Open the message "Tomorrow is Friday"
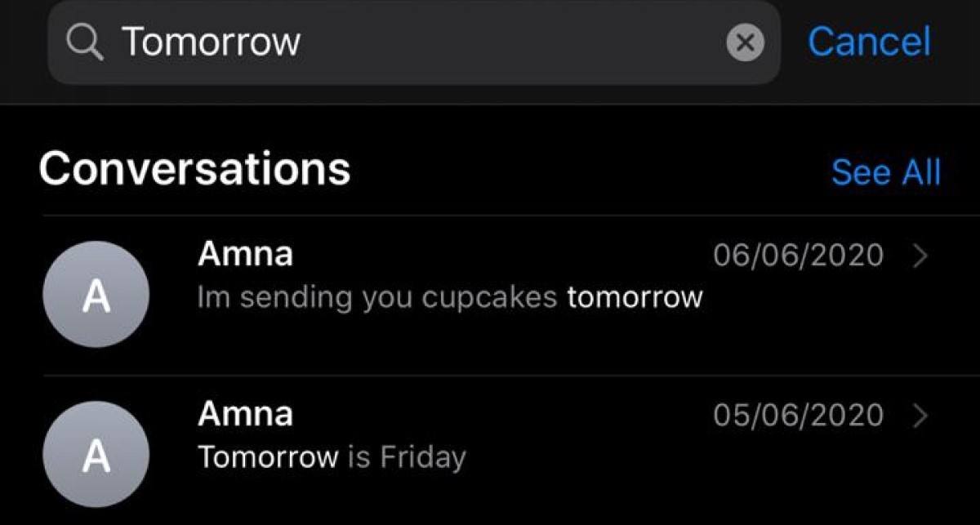Image resolution: width=980 pixels, height=525 pixels. coord(332,457)
